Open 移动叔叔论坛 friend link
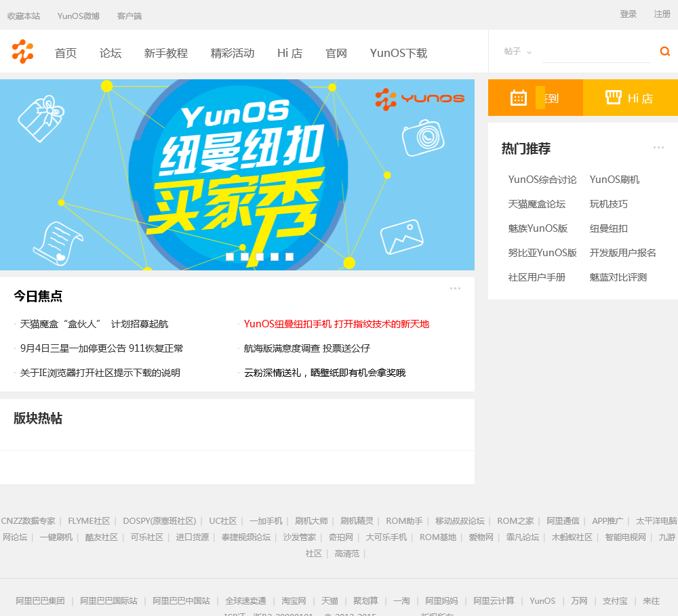This screenshot has height=616, width=678. click(x=460, y=521)
